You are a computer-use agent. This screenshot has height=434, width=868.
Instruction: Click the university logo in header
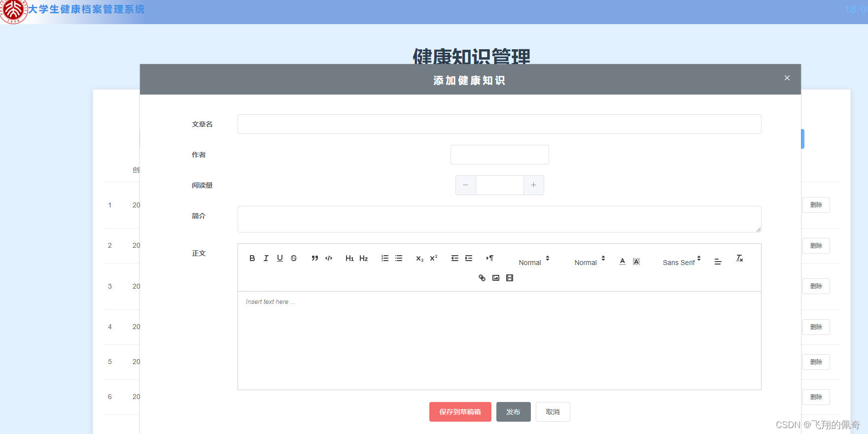click(13, 11)
